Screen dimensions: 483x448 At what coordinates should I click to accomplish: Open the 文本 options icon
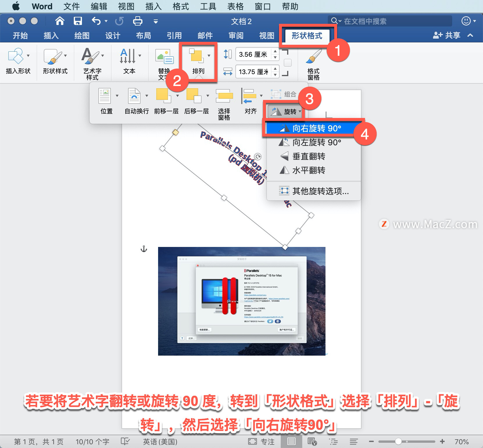128,55
